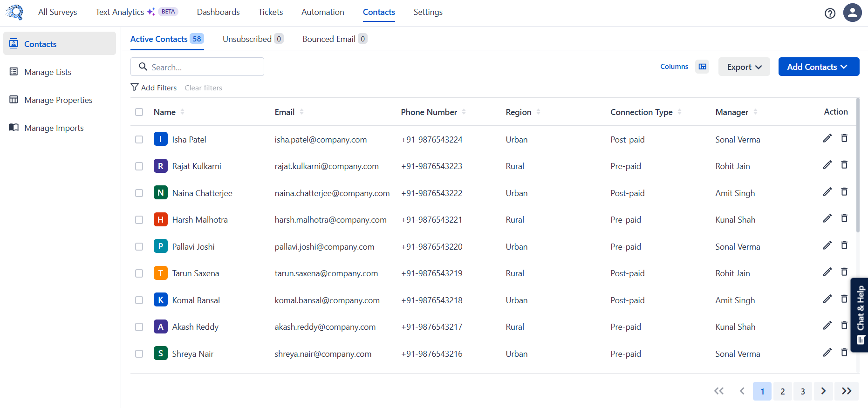
Task: Open the Add Contacts dropdown
Action: pyautogui.click(x=818, y=67)
